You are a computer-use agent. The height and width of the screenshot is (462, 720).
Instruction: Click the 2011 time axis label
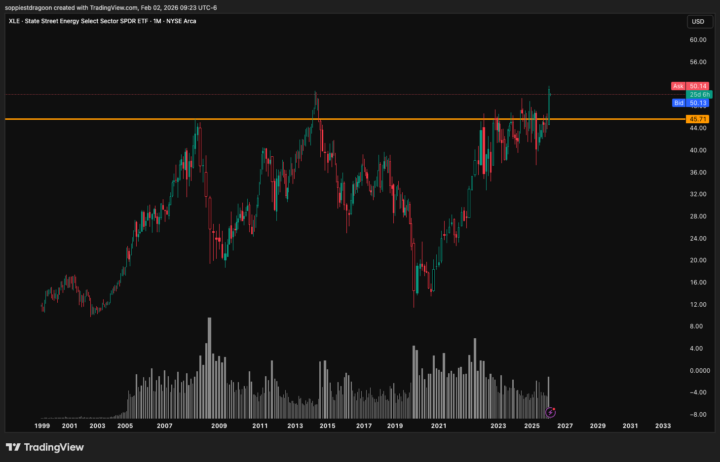[x=260, y=426]
